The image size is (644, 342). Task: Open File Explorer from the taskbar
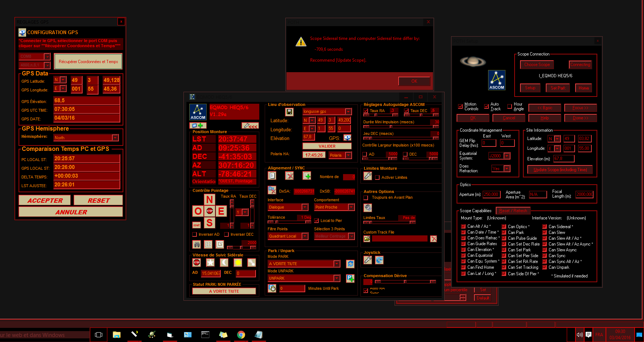point(116,335)
